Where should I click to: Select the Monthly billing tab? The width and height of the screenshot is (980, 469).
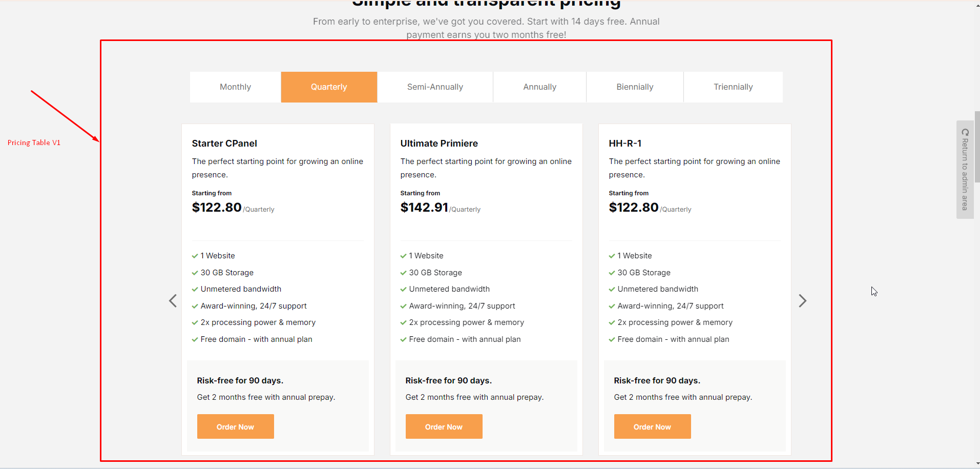[x=235, y=87]
